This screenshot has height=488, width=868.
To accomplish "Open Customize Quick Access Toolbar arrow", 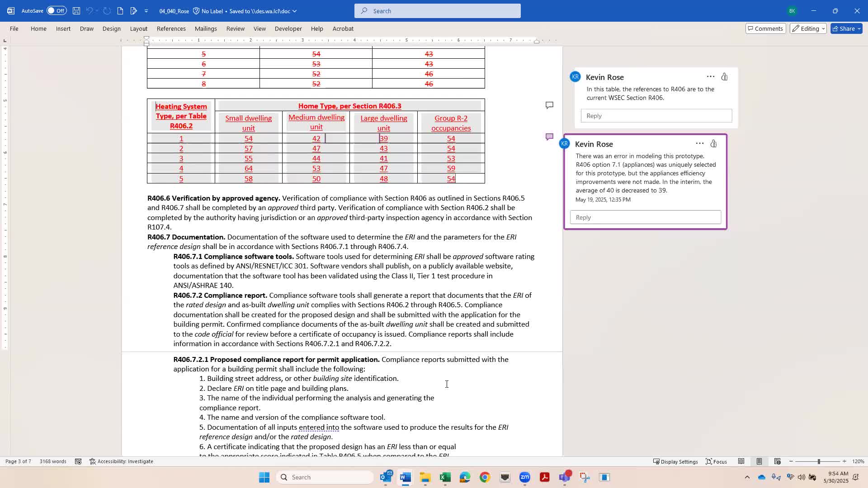I will [x=146, y=11].
